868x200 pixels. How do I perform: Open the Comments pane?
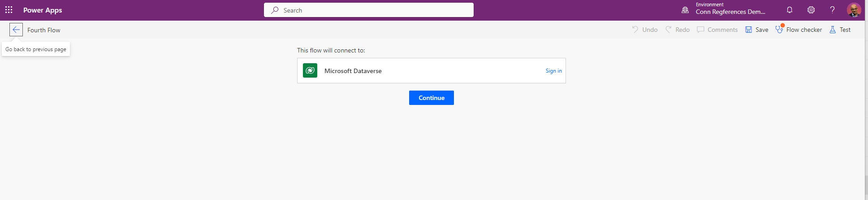coord(717,30)
